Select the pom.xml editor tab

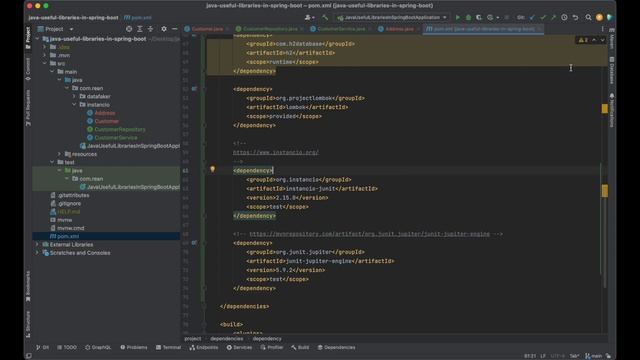(484, 29)
